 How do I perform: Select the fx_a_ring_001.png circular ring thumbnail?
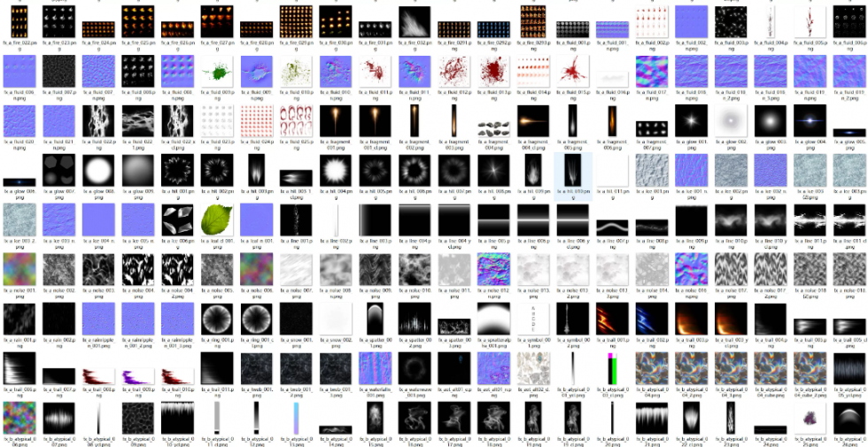click(217, 319)
